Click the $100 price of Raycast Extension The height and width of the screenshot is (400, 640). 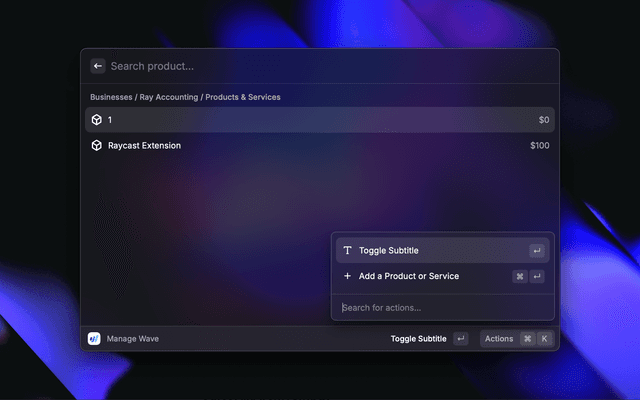540,146
